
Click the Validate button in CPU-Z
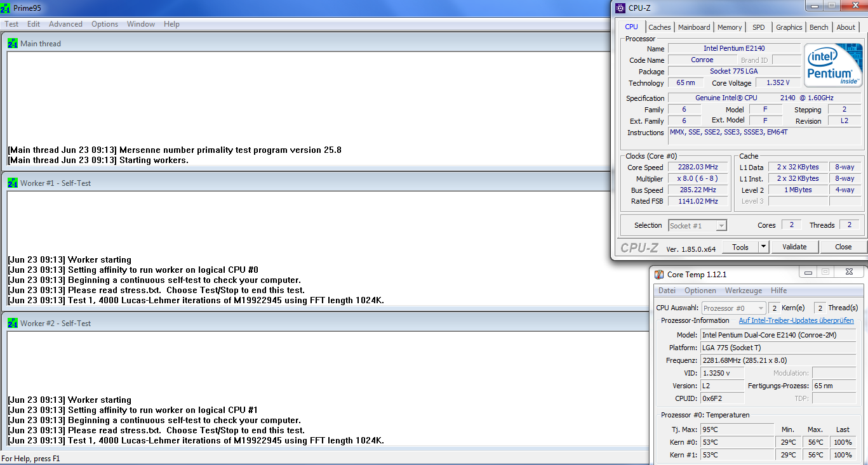click(794, 247)
